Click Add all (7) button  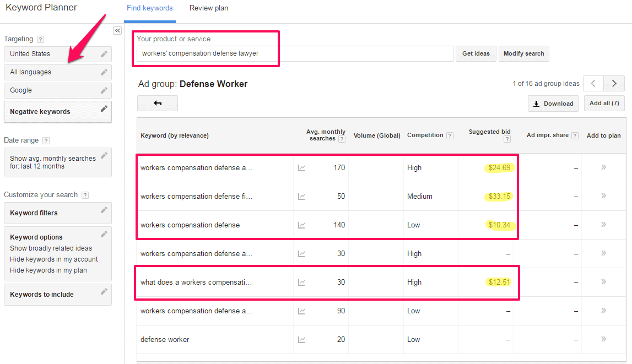point(604,103)
